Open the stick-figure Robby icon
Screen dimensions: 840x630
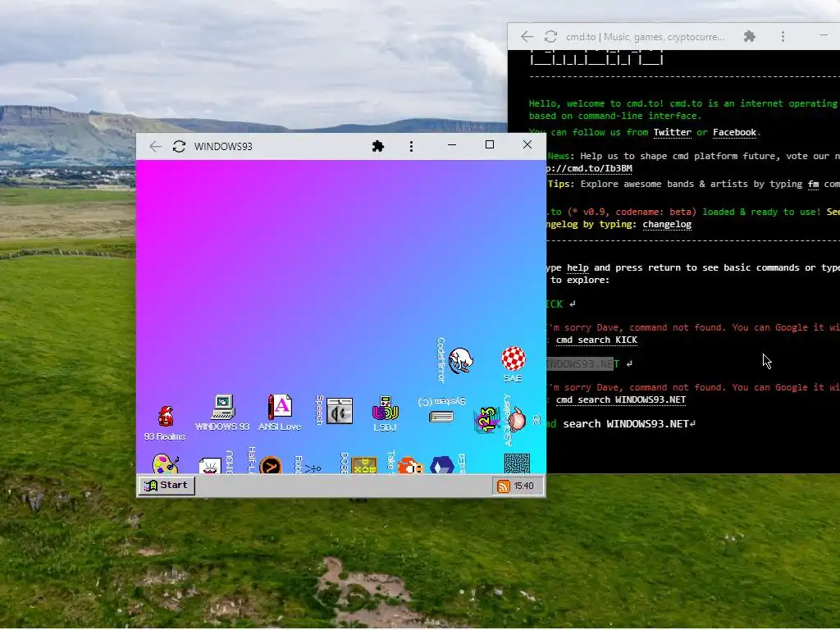pyautogui.click(x=313, y=468)
